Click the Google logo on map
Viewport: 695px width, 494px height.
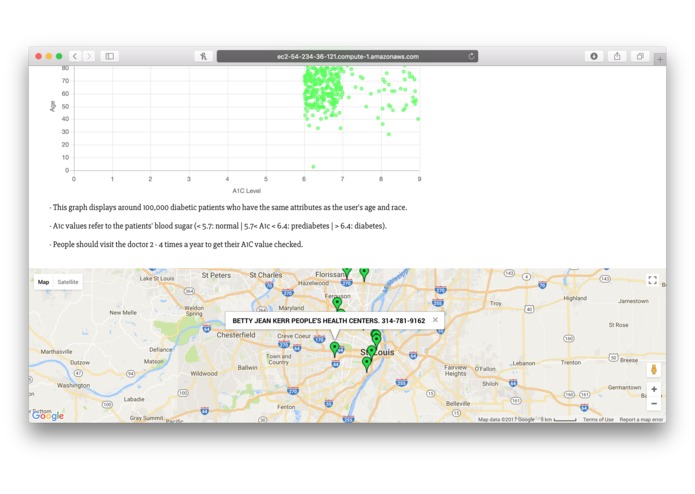(48, 416)
